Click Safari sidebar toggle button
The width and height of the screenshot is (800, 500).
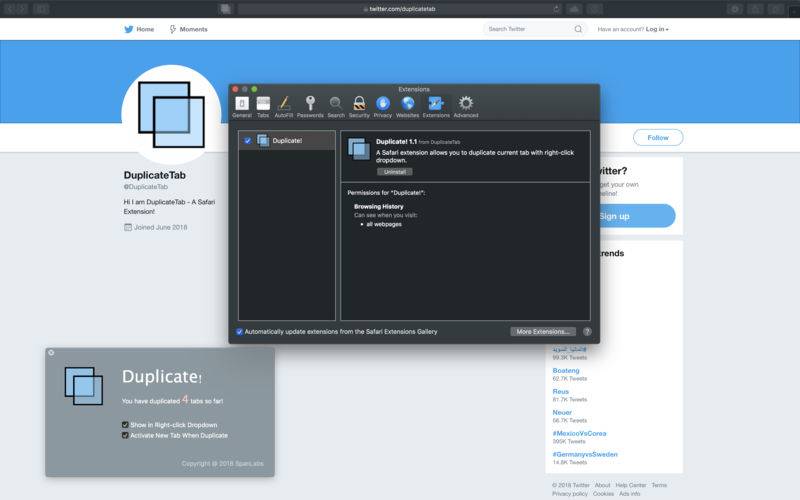(41, 9)
